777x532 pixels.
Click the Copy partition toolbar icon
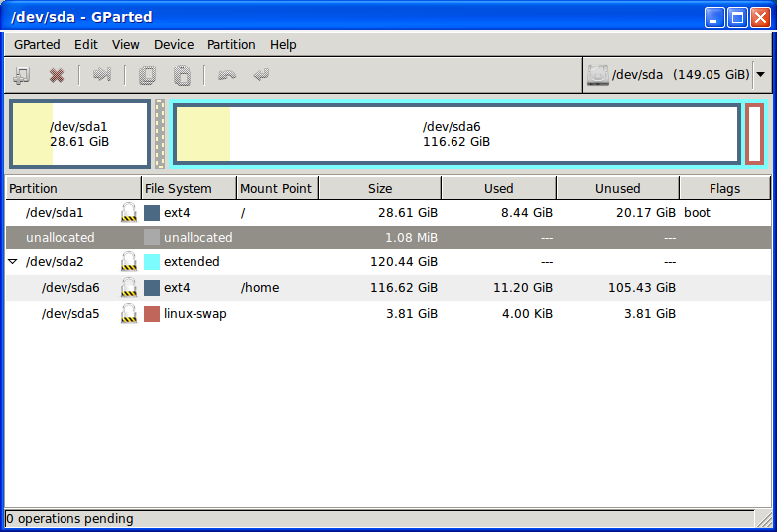click(148, 75)
